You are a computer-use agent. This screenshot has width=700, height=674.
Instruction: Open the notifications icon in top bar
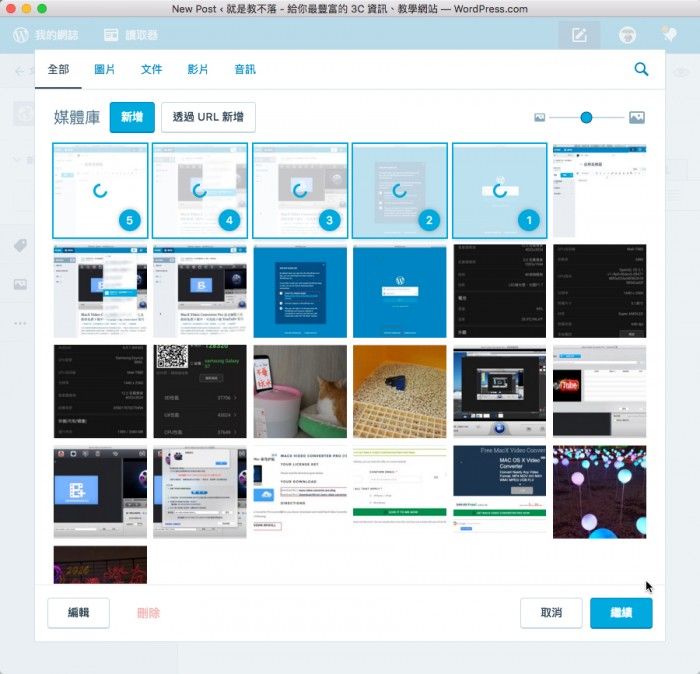[669, 34]
